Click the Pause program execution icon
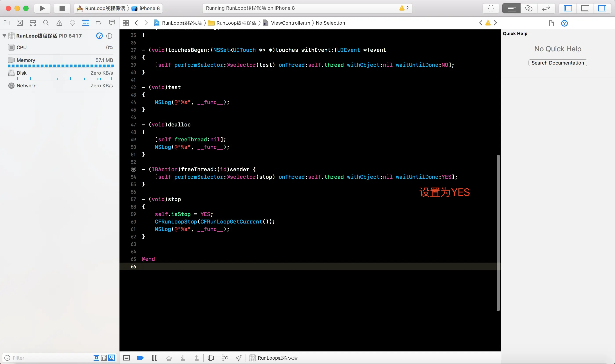 pos(154,358)
